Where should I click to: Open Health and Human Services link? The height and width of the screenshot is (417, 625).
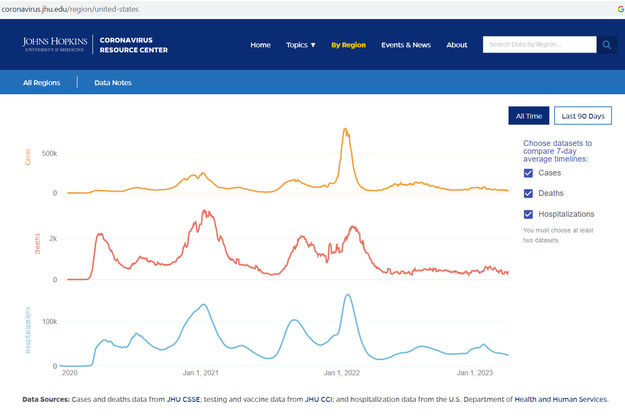[561, 399]
